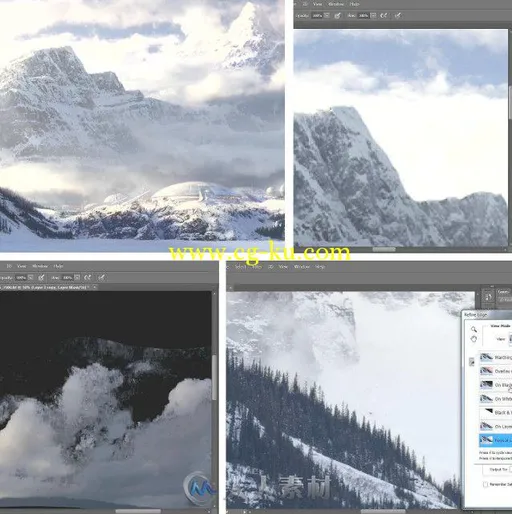This screenshot has width=512, height=514.
Task: Choose the highlighted Reveal Layer view mode
Action: [496, 440]
